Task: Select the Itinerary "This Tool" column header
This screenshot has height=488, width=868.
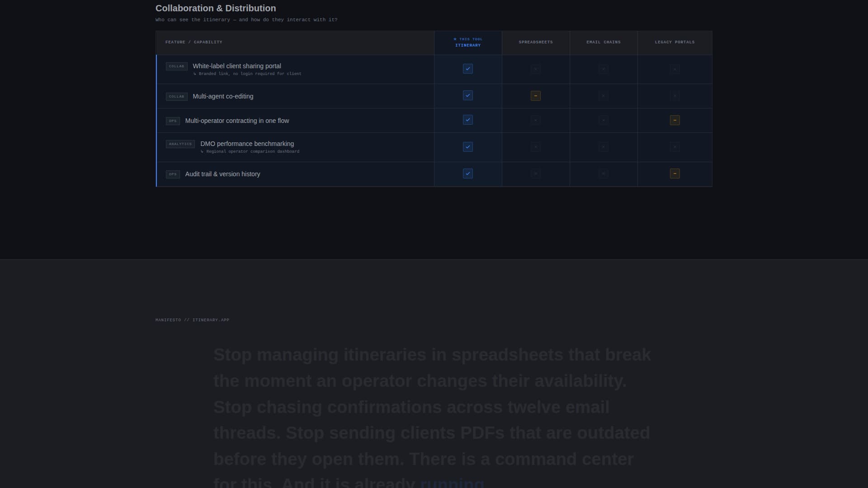Action: coord(468,42)
